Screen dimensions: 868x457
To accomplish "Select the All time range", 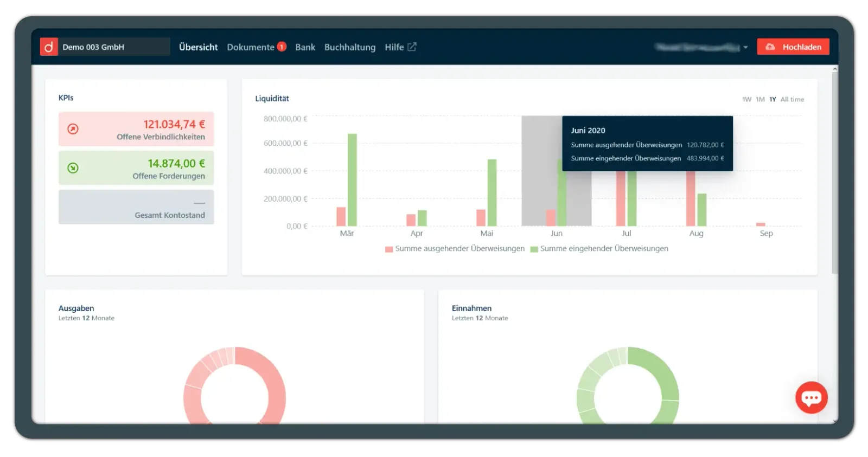I will (x=792, y=100).
